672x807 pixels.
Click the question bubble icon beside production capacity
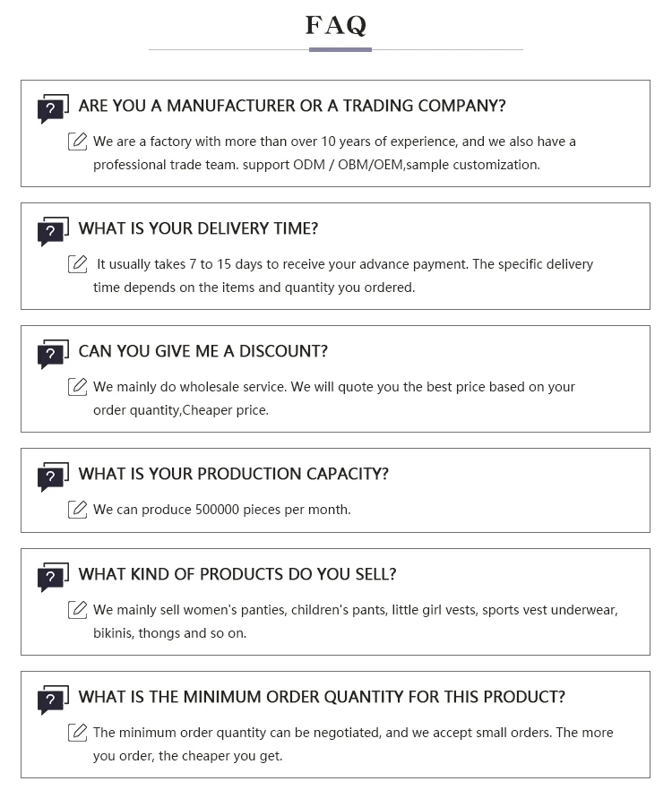(52, 476)
